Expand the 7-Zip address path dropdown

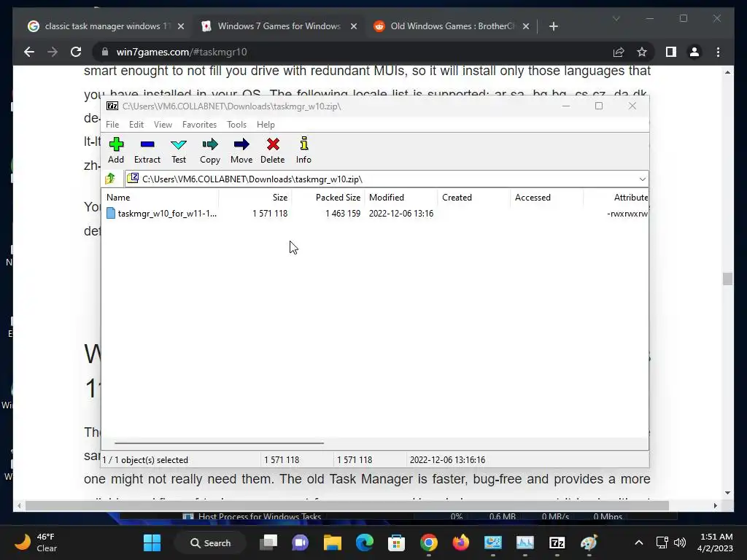click(642, 179)
